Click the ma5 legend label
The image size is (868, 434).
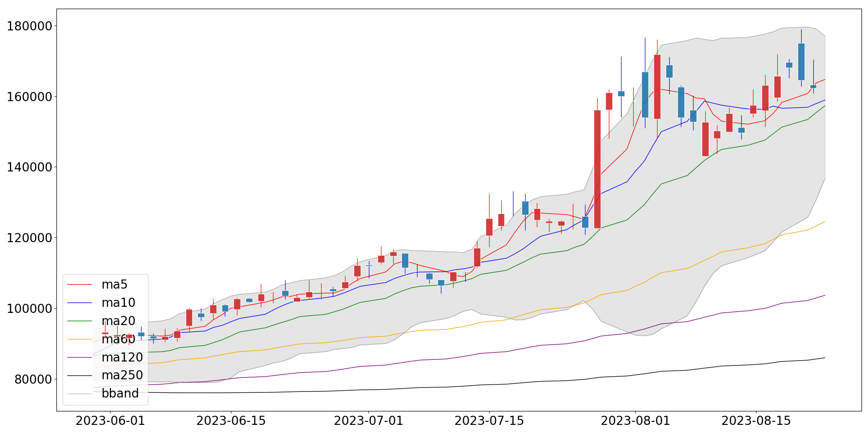coord(115,285)
